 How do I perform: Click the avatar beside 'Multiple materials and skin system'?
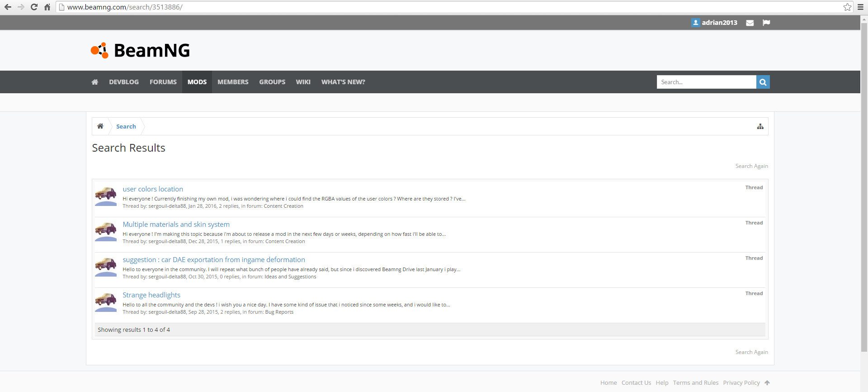pyautogui.click(x=106, y=231)
